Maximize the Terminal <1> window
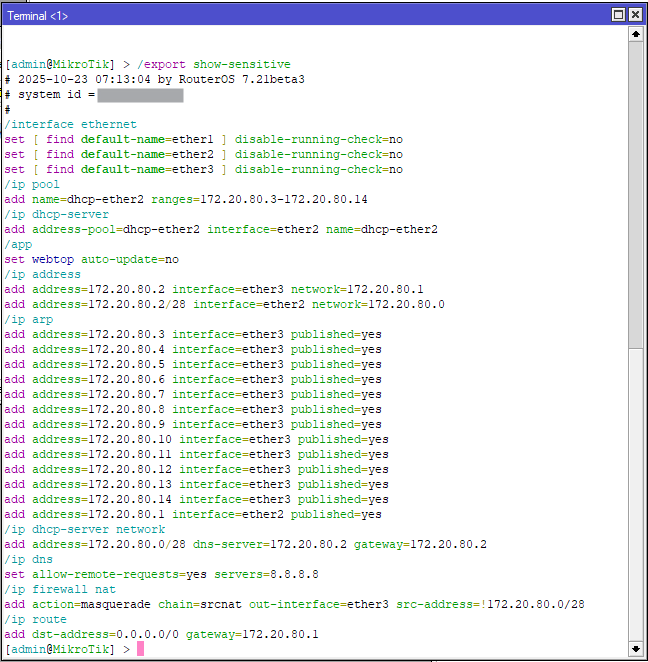 [618, 15]
